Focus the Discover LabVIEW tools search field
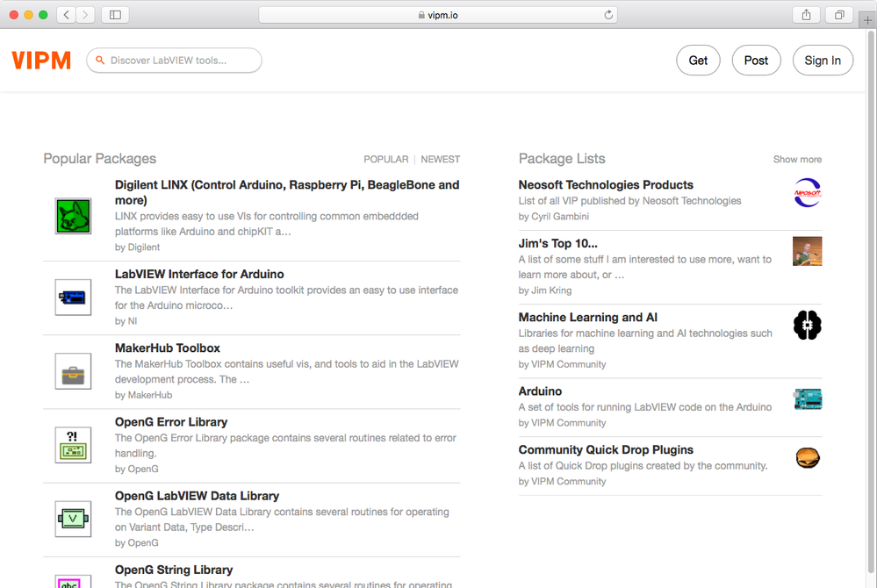 click(x=174, y=61)
